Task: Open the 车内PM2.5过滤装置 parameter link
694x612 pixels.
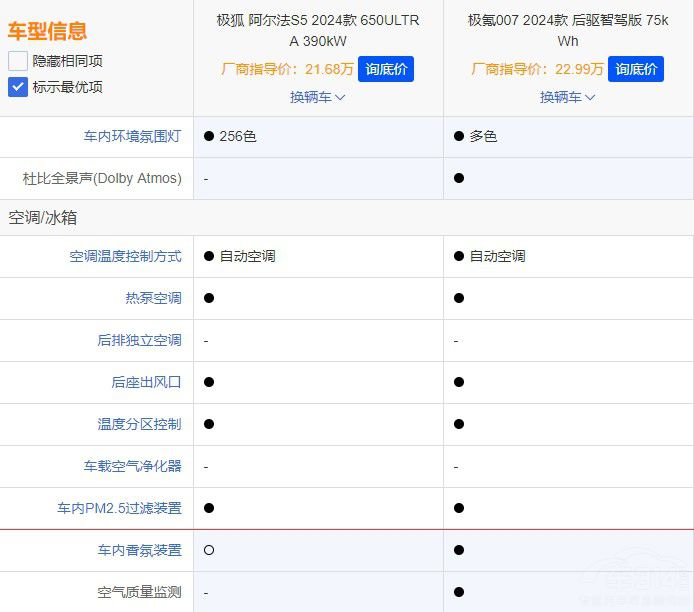Action: [x=119, y=508]
